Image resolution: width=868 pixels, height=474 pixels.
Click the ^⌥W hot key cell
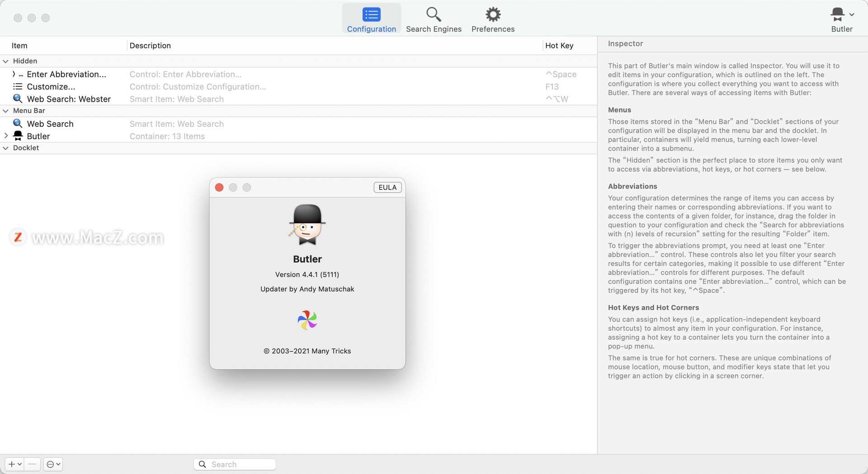coord(557,99)
